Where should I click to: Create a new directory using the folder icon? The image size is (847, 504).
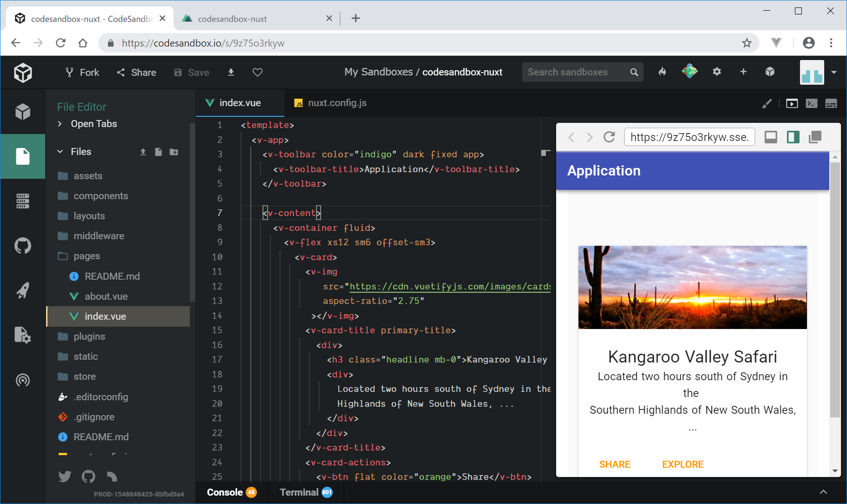pyautogui.click(x=174, y=152)
